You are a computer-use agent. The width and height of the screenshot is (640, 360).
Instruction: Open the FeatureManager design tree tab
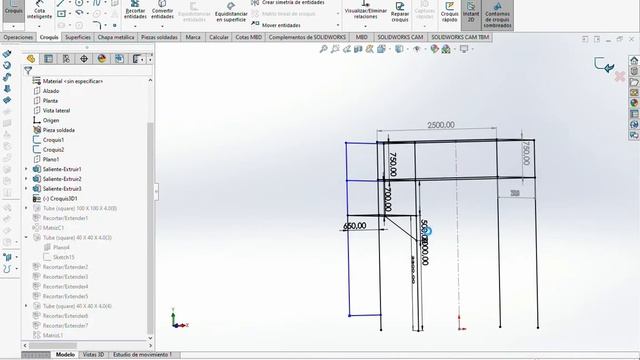click(31, 59)
